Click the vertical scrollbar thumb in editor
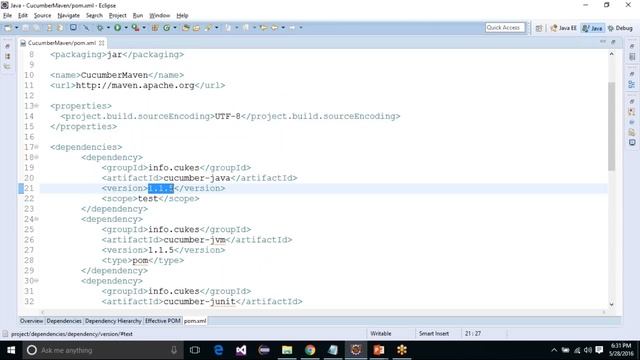The image size is (640, 360). tap(611, 126)
